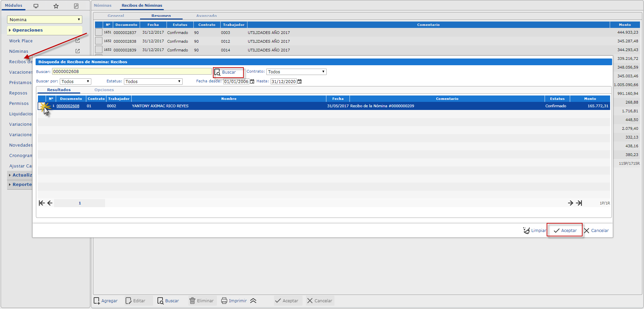Expand the Estatus filter dropdown
Viewport: 644px width, 309px height.
click(x=153, y=81)
